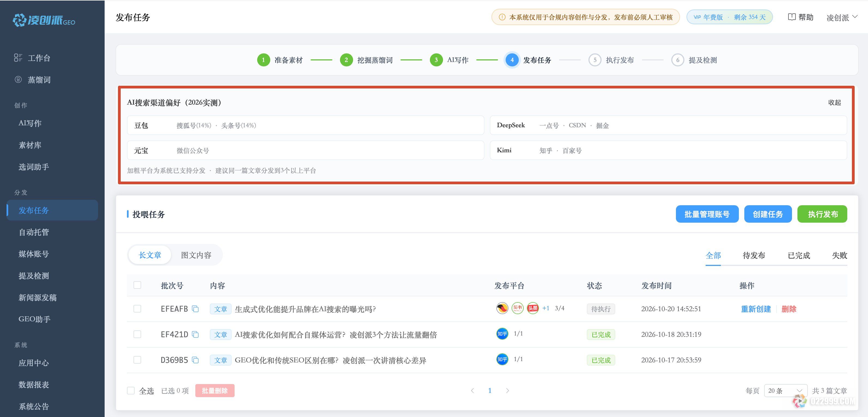Check the D369B5 row checkbox
Viewport: 868px width, 417px height.
(137, 360)
